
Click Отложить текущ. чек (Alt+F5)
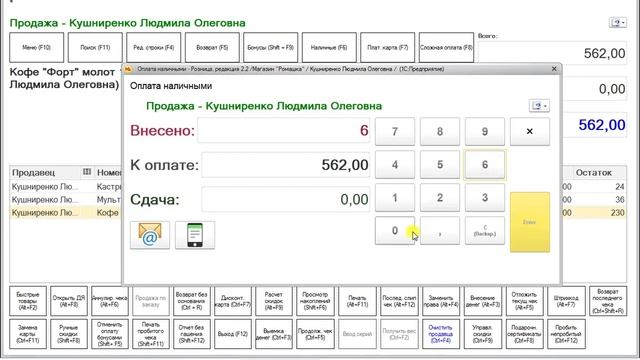point(524,301)
